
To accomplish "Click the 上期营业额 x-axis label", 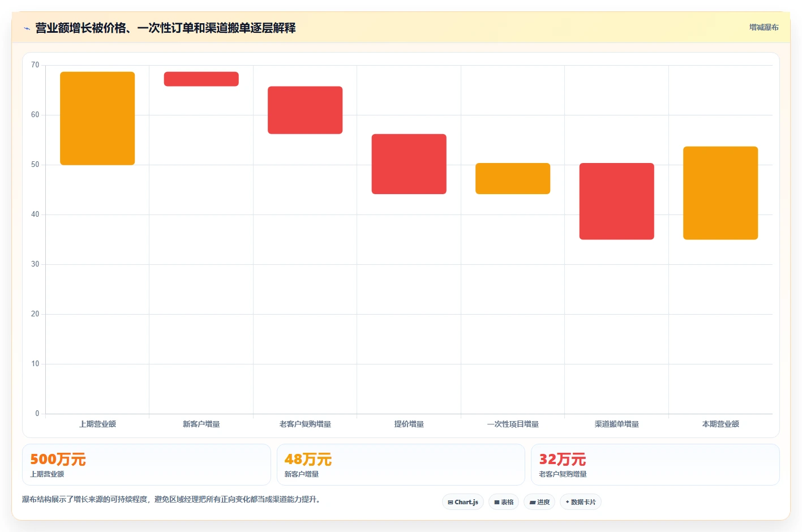I will point(97,424).
